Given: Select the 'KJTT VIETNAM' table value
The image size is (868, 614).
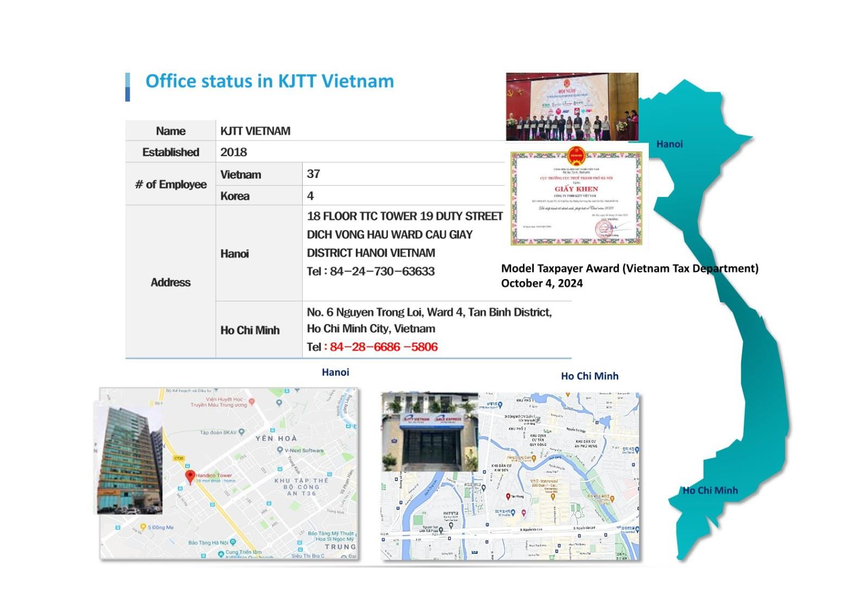Looking at the screenshot, I should 255,131.
